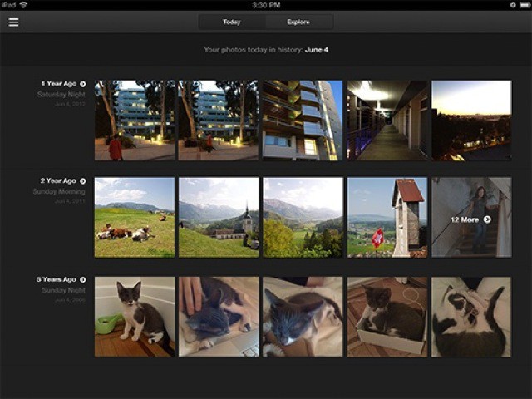Switch to the Today tab
The width and height of the screenshot is (532, 399).
232,22
